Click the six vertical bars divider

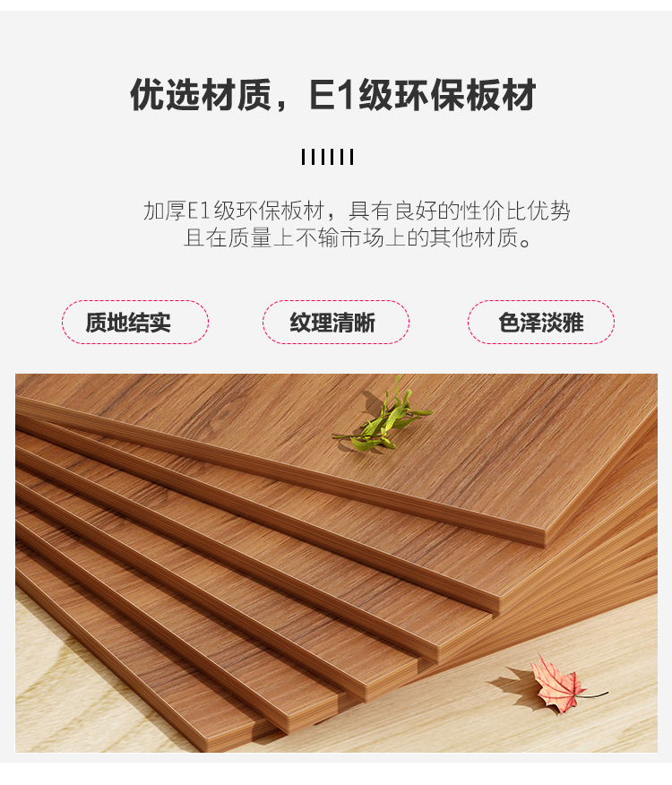pyautogui.click(x=327, y=157)
